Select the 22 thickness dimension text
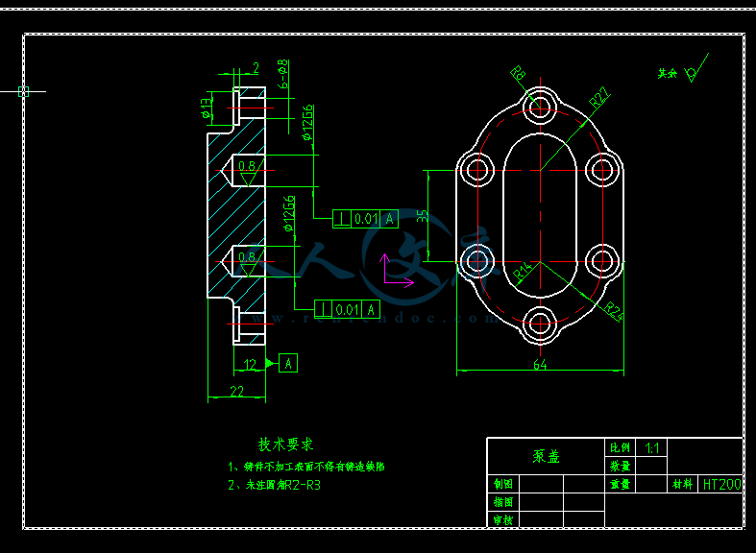 coord(236,391)
